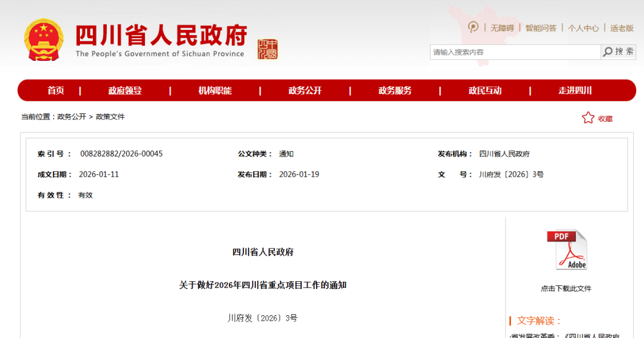Click the 点击下载此文件 download link

[566, 288]
